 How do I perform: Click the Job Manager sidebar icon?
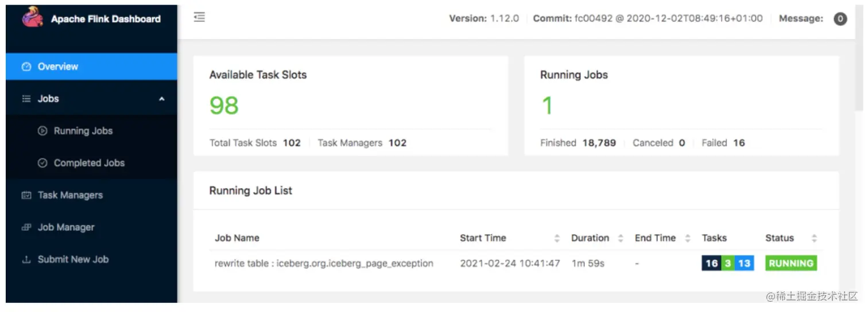pos(26,227)
